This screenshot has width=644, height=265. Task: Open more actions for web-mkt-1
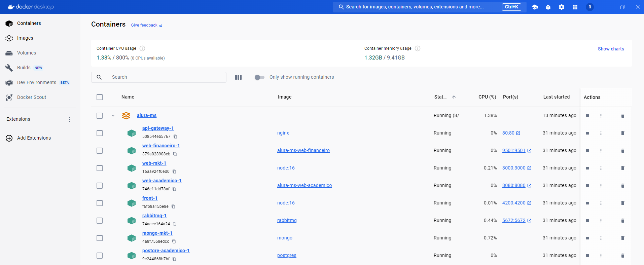601,168
